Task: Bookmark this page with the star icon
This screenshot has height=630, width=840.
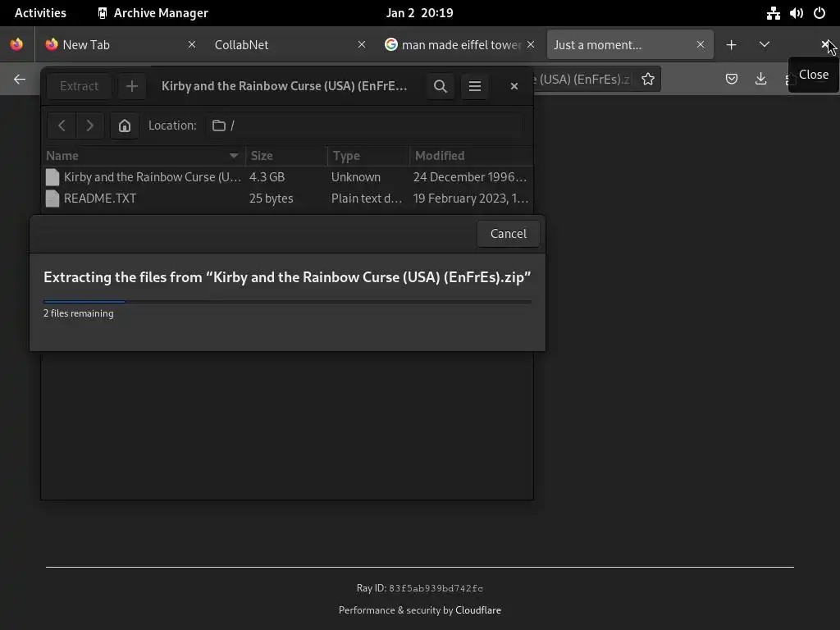Action: pos(648,80)
